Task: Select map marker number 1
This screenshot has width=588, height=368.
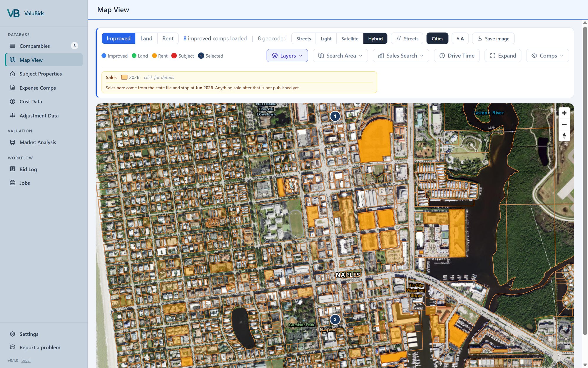Action: coord(335,116)
